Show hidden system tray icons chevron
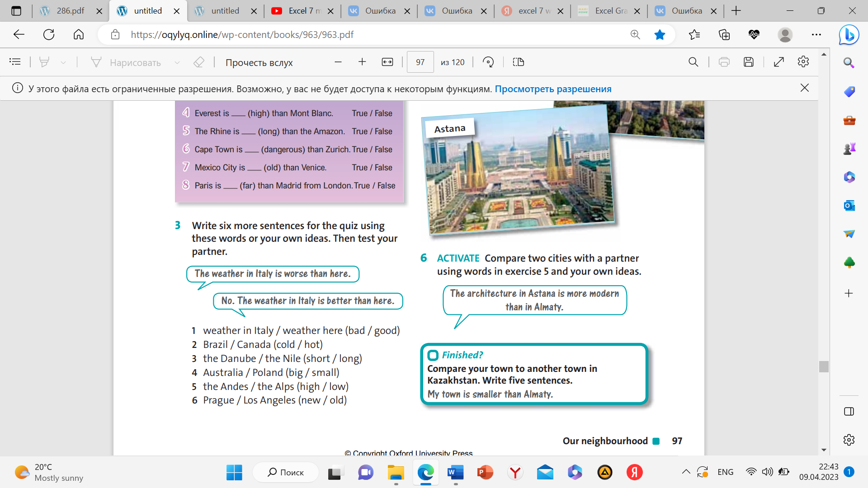Image resolution: width=868 pixels, height=488 pixels. (686, 472)
